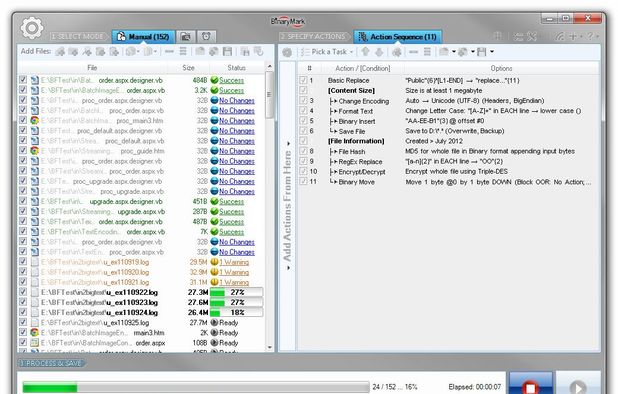Open the 1 Warning link for u_ex110921.log
The height and width of the screenshot is (394, 618).
[234, 282]
